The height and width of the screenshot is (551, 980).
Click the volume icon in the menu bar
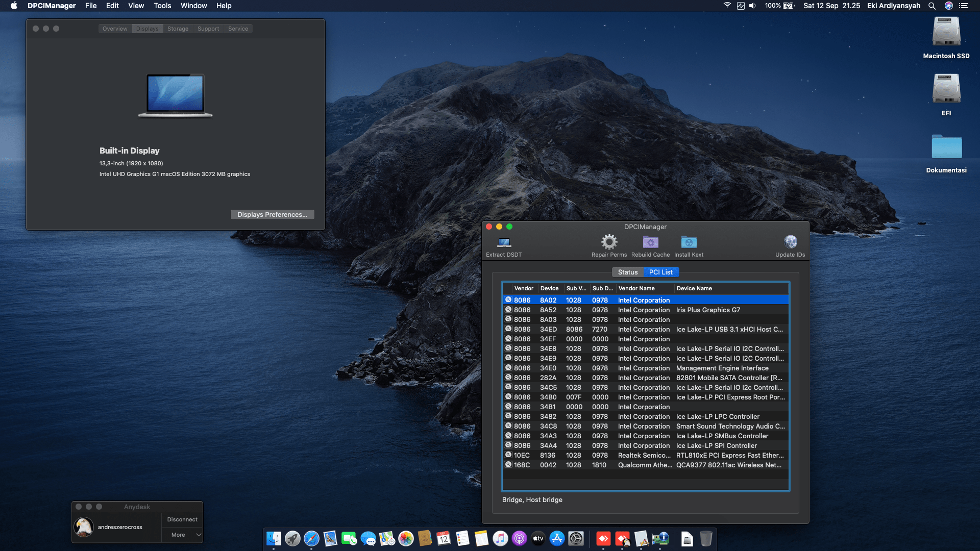(x=752, y=6)
